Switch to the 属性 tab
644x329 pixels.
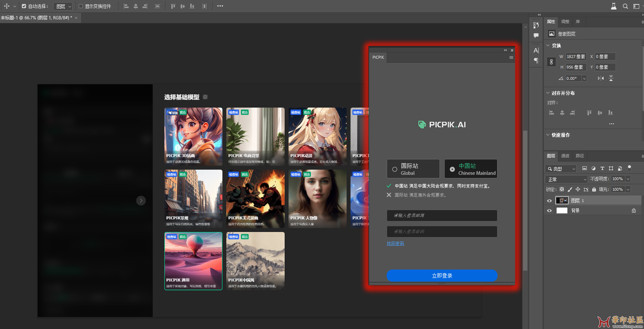click(551, 22)
